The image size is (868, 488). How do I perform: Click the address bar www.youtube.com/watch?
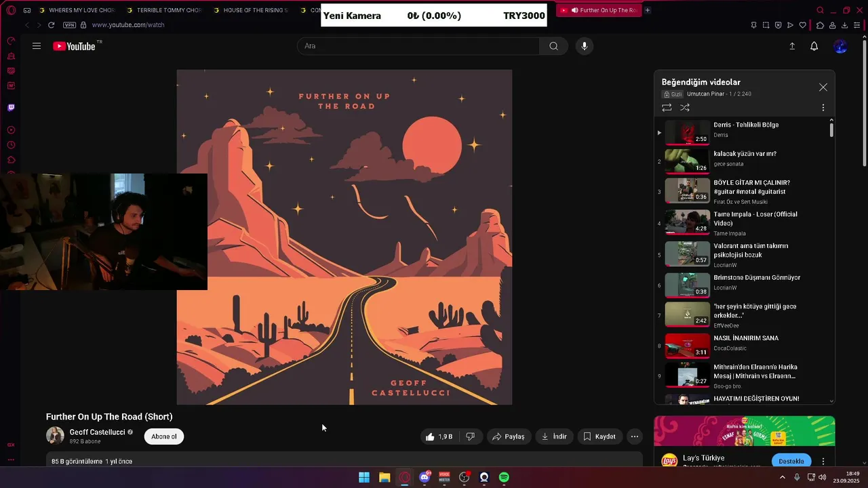pos(128,25)
